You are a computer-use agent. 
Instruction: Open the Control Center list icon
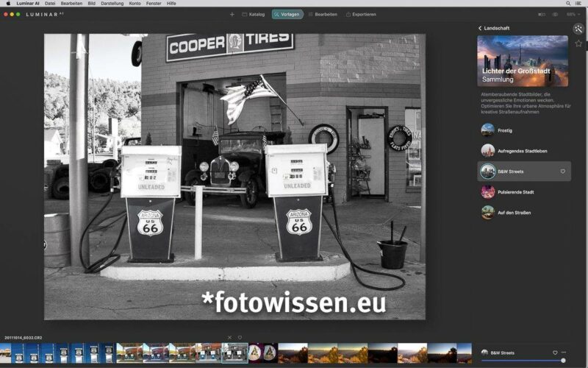(578, 4)
